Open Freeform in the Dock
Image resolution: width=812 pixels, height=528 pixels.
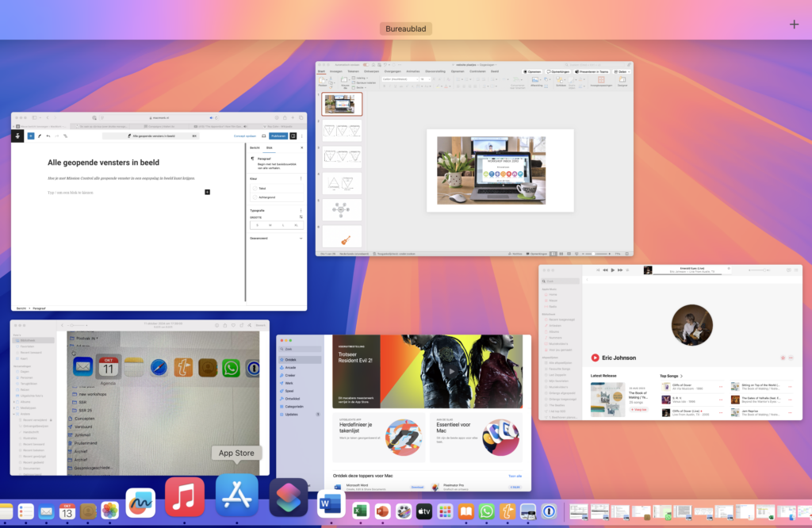tap(140, 503)
